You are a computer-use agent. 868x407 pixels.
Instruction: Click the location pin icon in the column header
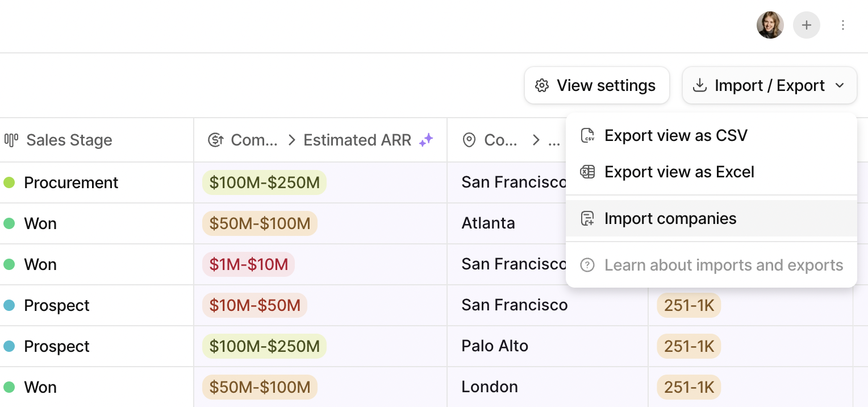coord(469,140)
